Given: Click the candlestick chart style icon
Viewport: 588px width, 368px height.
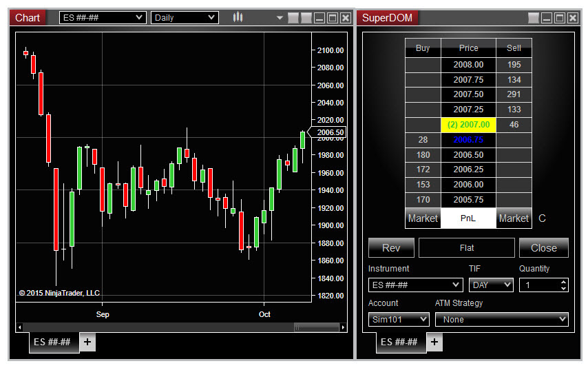Looking at the screenshot, I should click(238, 18).
